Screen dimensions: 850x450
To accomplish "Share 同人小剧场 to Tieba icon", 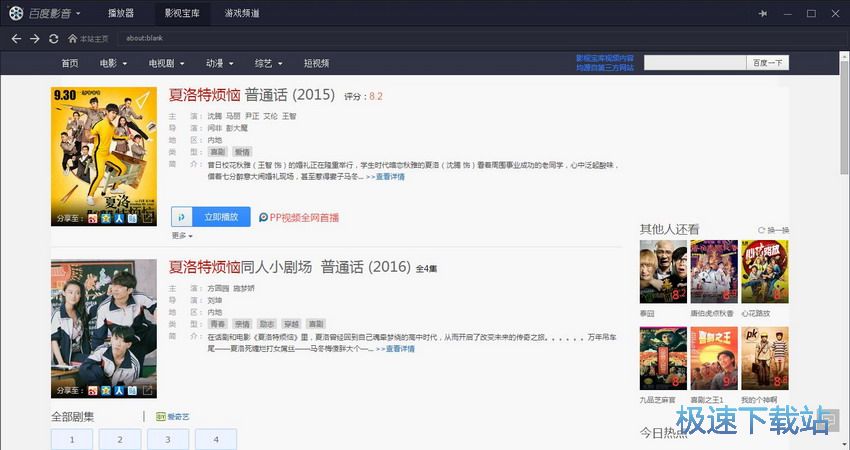I will 132,390.
